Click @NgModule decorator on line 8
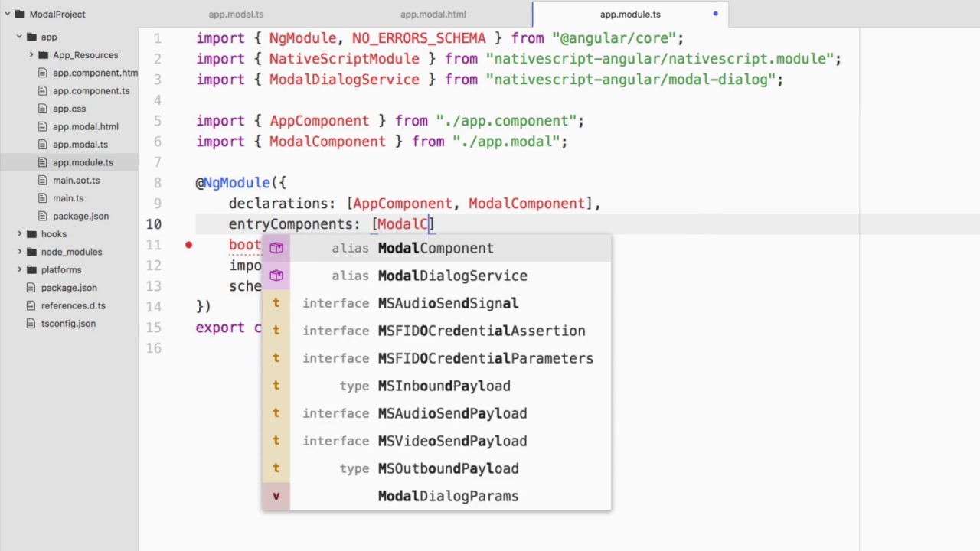This screenshot has width=980, height=551. coord(233,183)
